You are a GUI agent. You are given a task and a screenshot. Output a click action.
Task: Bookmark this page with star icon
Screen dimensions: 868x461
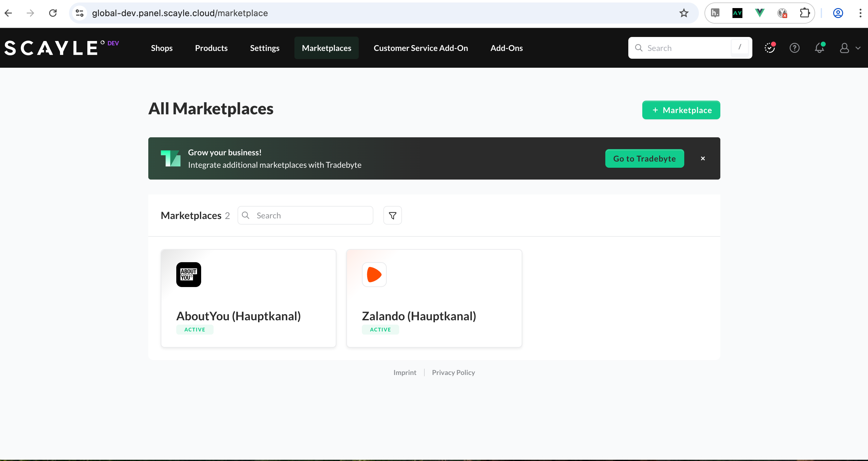[x=684, y=13]
